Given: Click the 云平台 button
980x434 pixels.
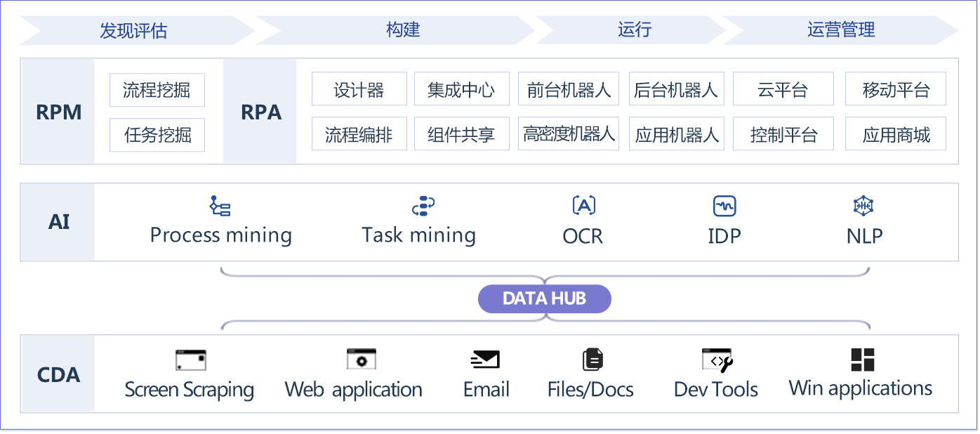Looking at the screenshot, I should click(x=783, y=90).
